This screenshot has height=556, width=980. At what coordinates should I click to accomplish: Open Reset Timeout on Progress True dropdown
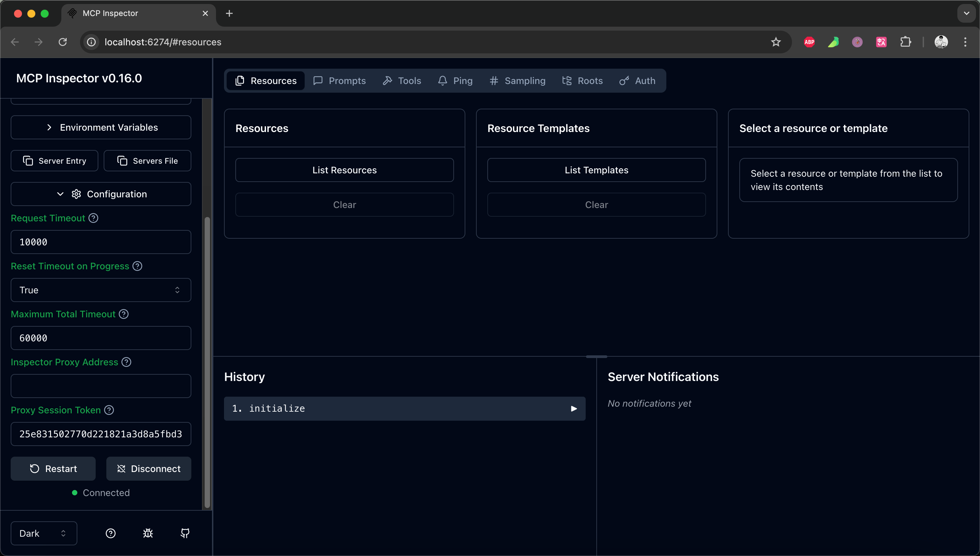[x=101, y=290]
